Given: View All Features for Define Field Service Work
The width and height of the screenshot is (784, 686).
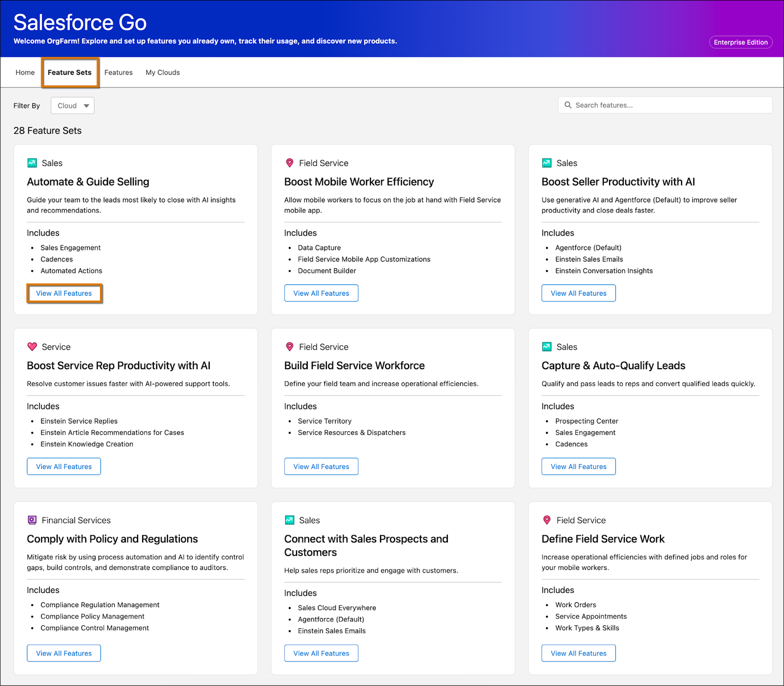Looking at the screenshot, I should click(x=579, y=653).
